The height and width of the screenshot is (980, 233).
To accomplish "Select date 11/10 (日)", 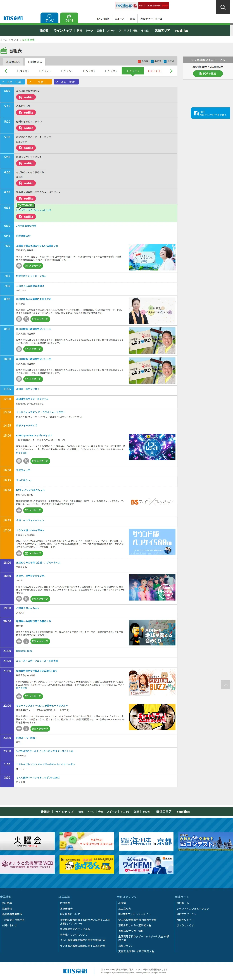I will tap(154, 71).
